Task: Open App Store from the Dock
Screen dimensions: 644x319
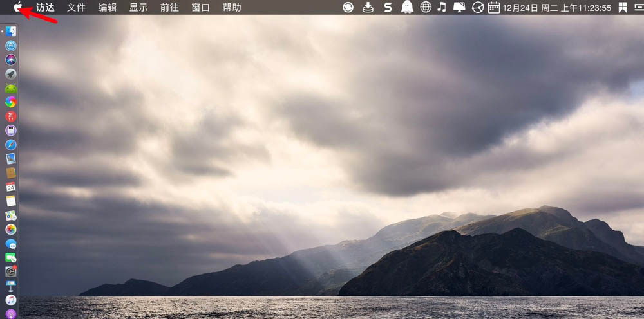Action: coord(11,46)
